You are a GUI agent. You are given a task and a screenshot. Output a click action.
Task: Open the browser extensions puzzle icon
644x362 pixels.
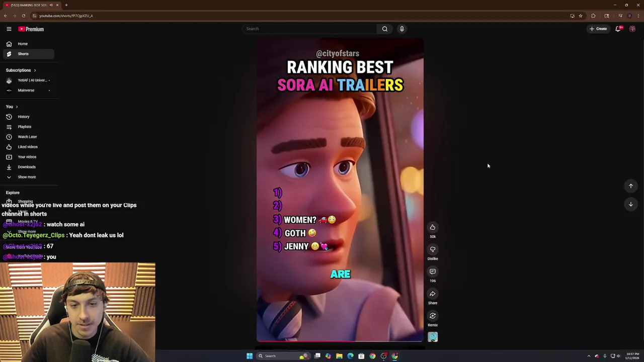click(x=593, y=16)
